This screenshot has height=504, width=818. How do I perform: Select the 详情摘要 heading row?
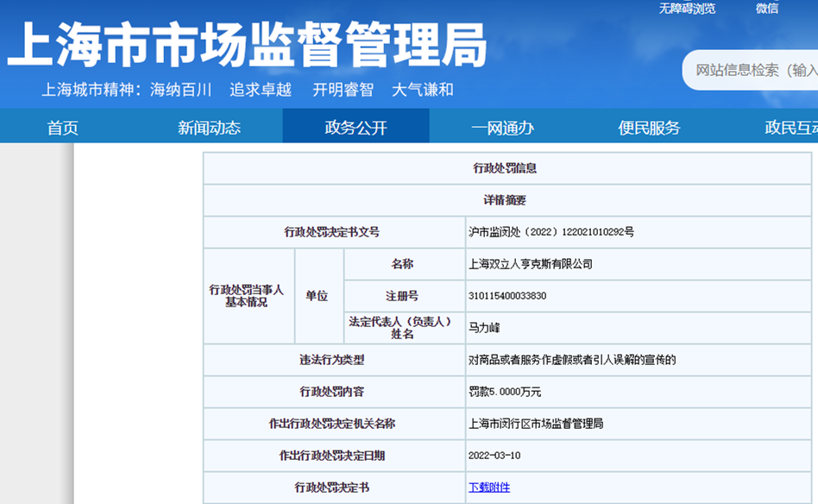pyautogui.click(x=505, y=200)
